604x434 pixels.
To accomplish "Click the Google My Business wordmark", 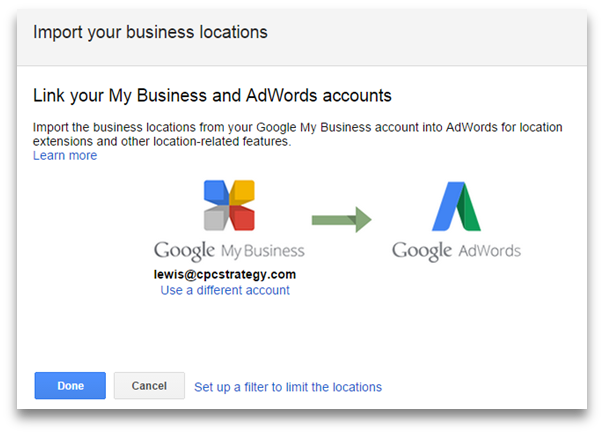I will pyautogui.click(x=229, y=251).
